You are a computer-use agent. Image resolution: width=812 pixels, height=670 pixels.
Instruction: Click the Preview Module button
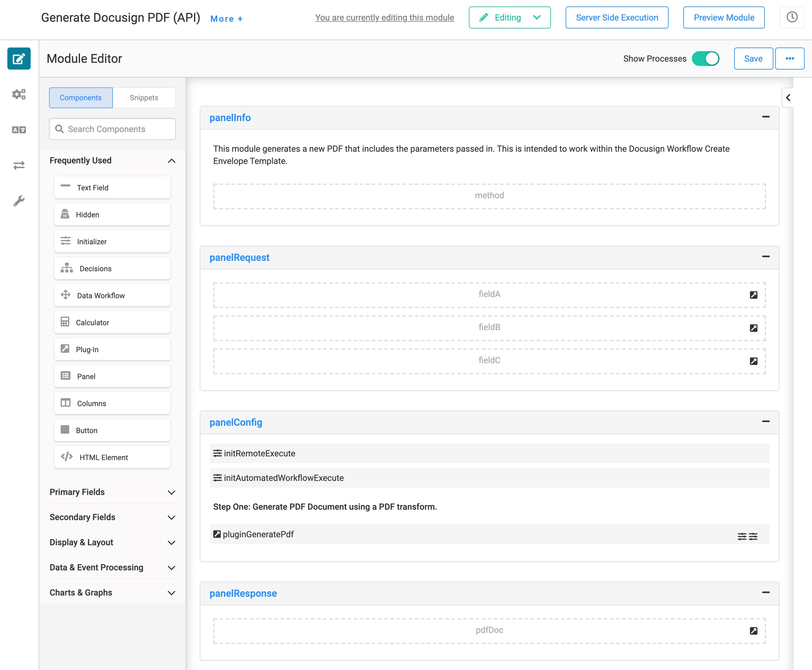(x=724, y=17)
